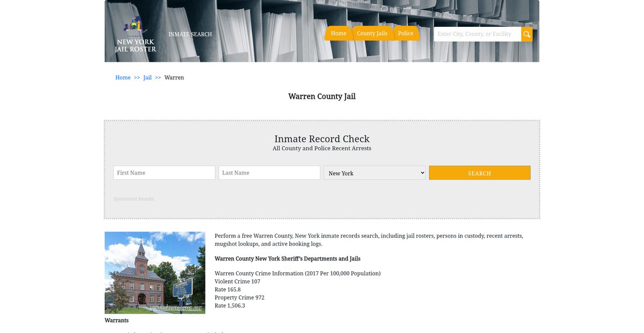The height and width of the screenshot is (333, 644).
Task: Follow the Jail breadcrumb link
Action: tap(148, 78)
